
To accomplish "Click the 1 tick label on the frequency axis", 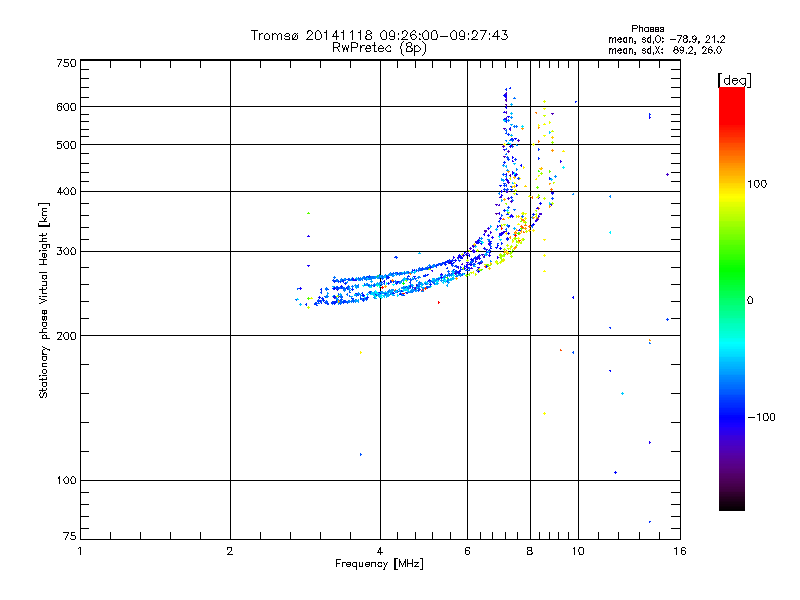I will coord(80,551).
